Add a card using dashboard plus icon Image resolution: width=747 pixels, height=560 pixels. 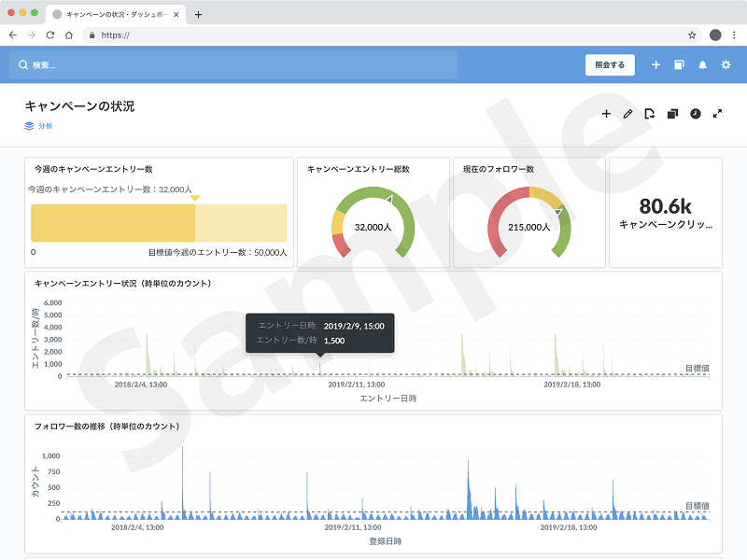tap(606, 114)
